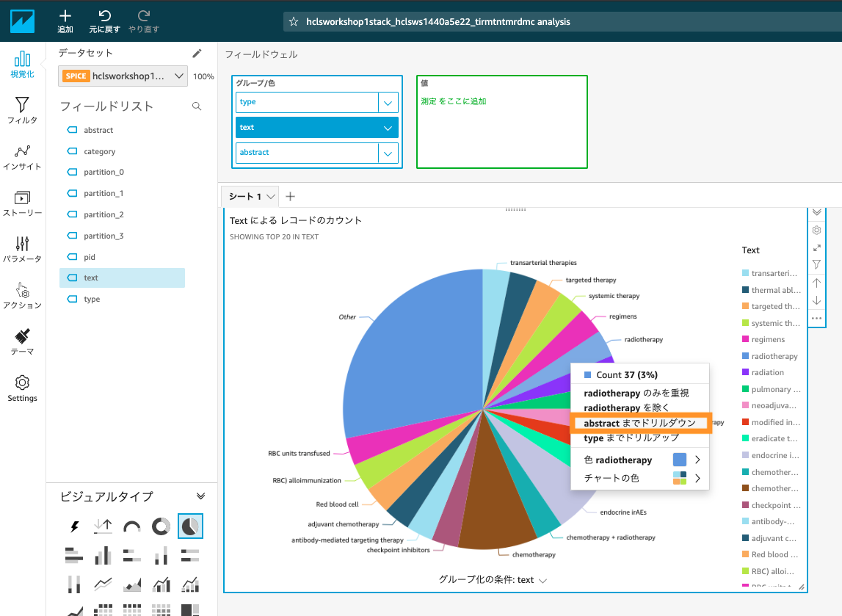Drill up with the up arrow
842x616 pixels.
[817, 283]
